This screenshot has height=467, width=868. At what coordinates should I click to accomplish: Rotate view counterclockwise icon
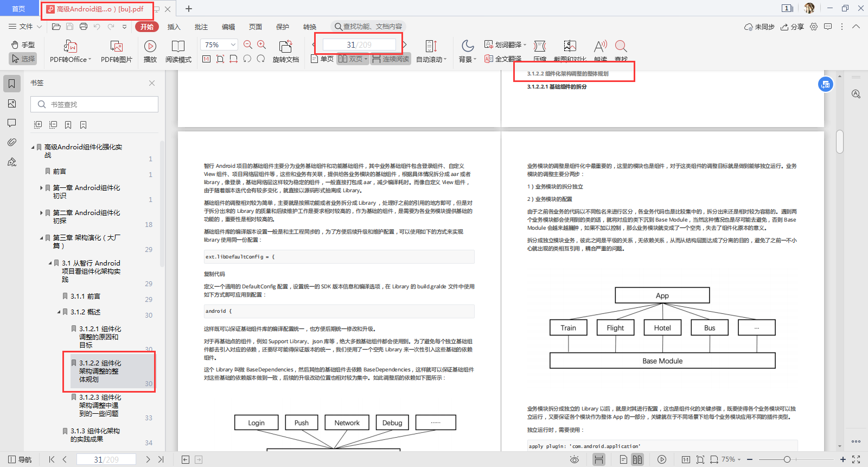pyautogui.click(x=247, y=59)
